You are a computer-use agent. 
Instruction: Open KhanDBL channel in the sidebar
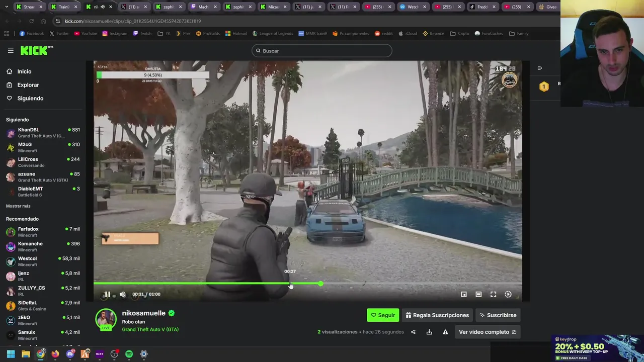click(43, 133)
